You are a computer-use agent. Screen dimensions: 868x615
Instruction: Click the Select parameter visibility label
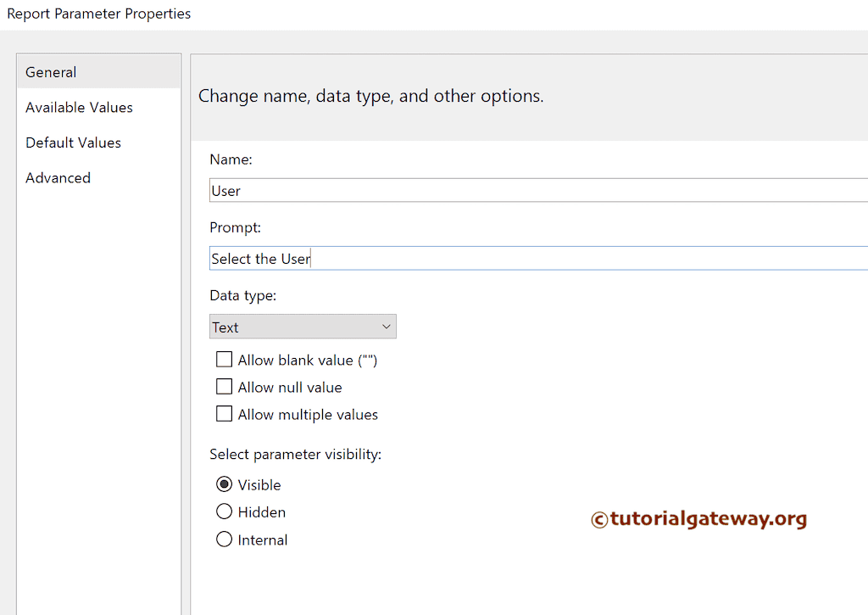click(x=295, y=455)
